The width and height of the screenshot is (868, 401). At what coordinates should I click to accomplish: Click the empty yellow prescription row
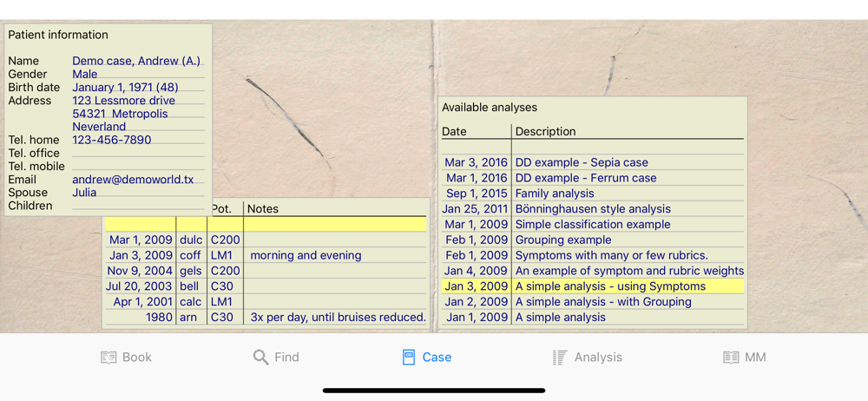[266, 224]
